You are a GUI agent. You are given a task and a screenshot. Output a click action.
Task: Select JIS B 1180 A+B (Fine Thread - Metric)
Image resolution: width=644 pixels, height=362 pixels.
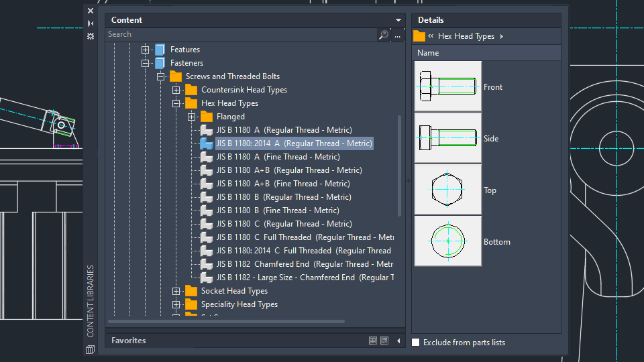pyautogui.click(x=283, y=184)
